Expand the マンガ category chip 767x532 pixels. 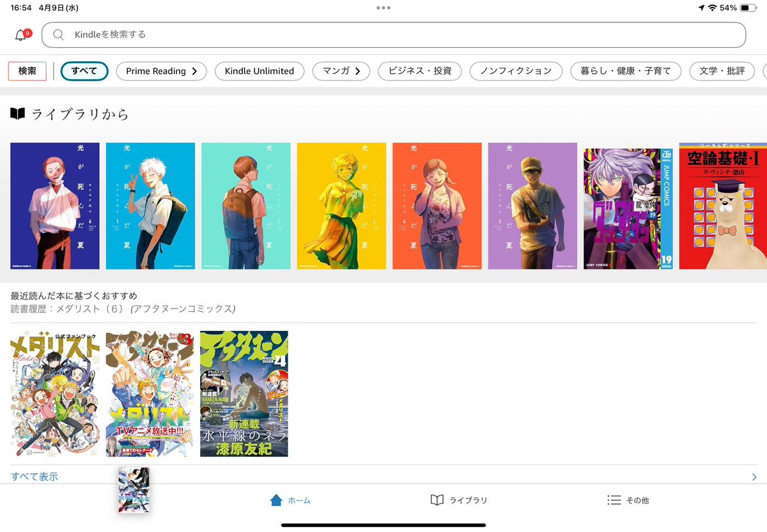(x=341, y=71)
